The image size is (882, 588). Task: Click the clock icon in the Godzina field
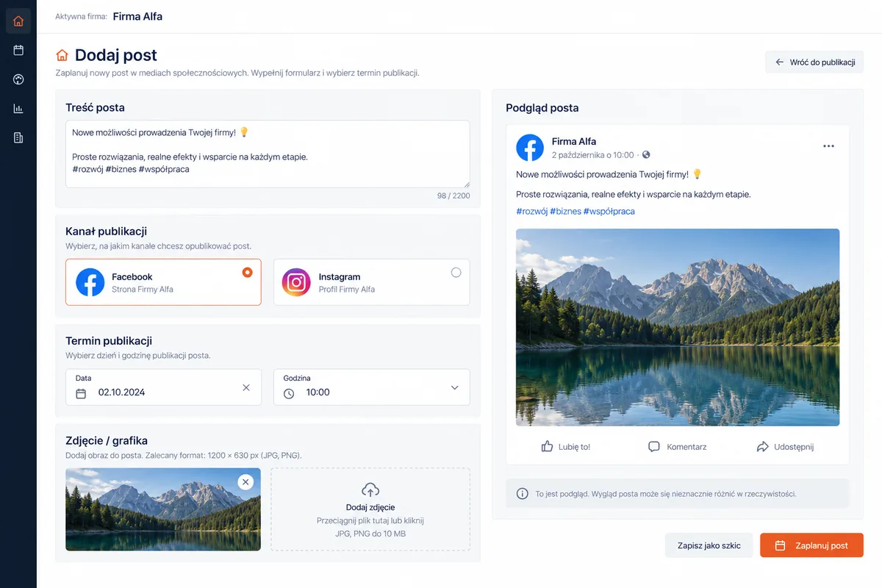coord(289,393)
